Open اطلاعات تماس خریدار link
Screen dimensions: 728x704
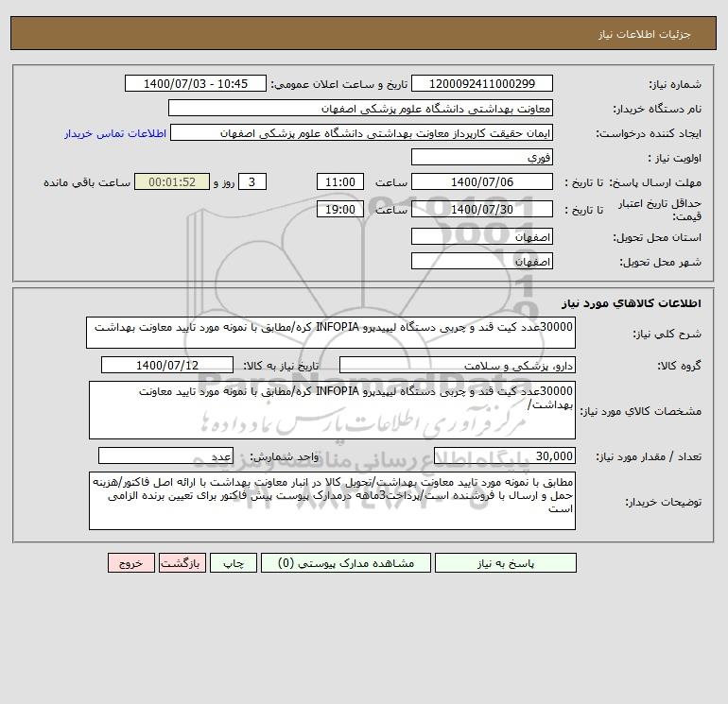(x=115, y=133)
